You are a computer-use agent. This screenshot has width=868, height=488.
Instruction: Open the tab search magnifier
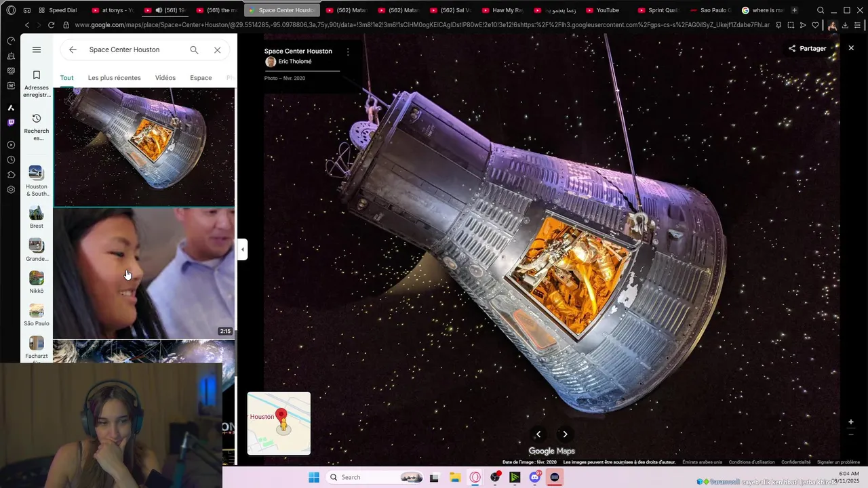pos(821,10)
